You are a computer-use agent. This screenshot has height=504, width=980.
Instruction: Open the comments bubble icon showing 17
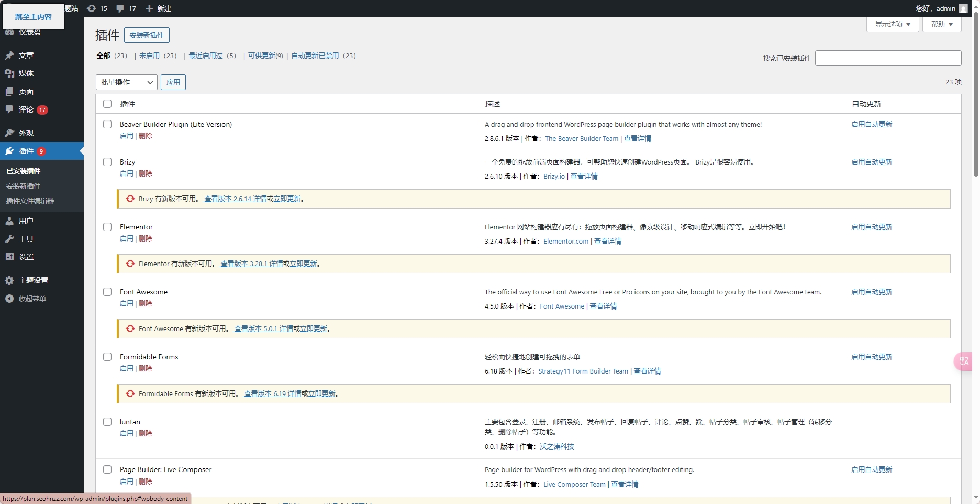[120, 8]
